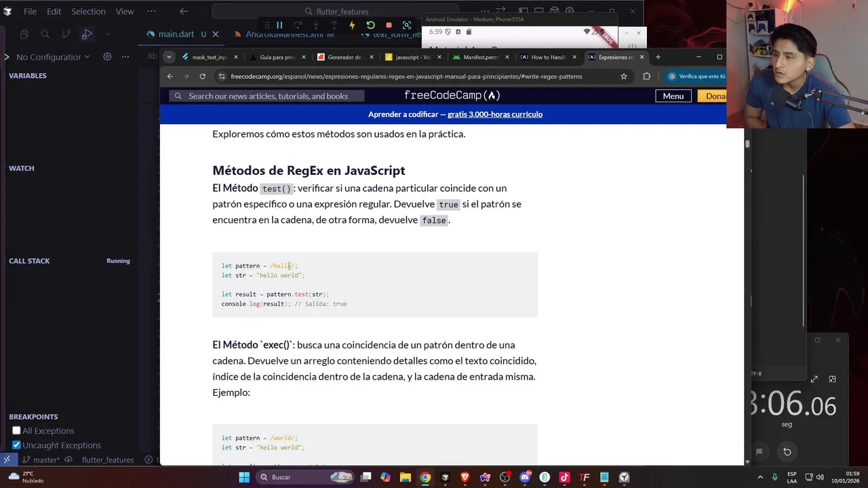Open the Edit menu in VS Code
This screenshot has height=488, width=868.
tap(54, 12)
